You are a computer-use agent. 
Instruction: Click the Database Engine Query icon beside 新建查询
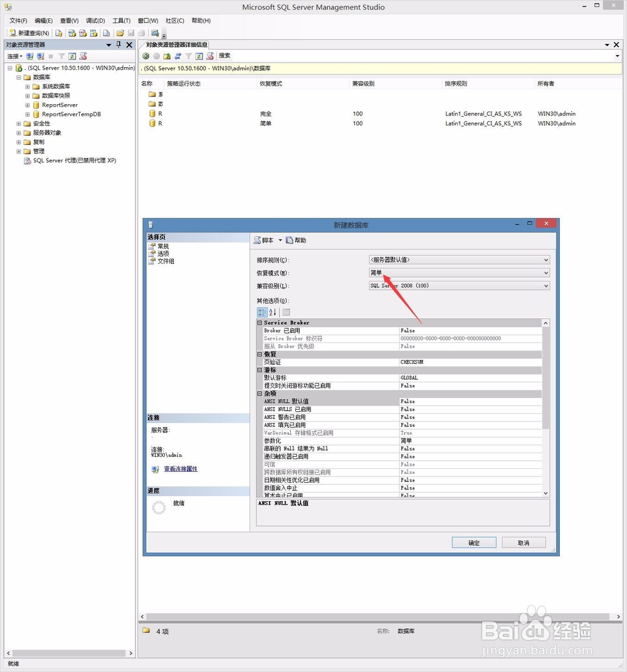pos(59,33)
